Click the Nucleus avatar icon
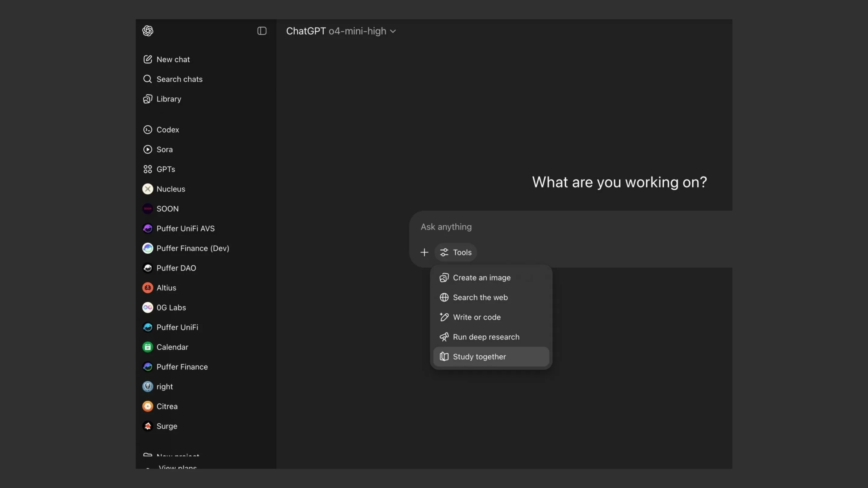The height and width of the screenshot is (488, 868). click(x=148, y=189)
